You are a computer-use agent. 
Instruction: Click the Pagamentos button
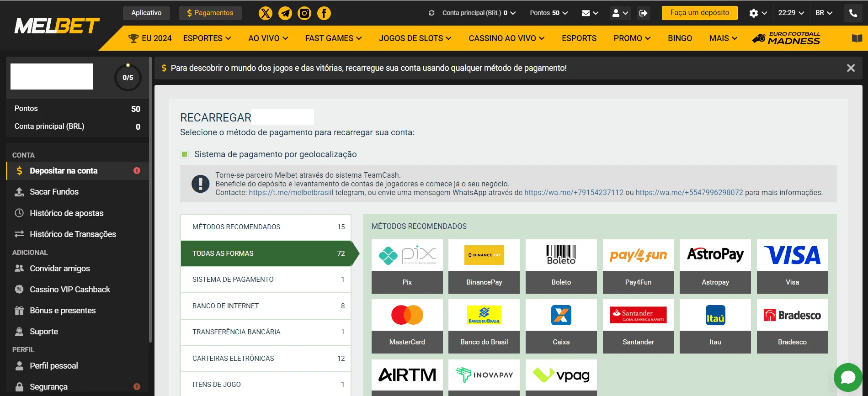pyautogui.click(x=210, y=13)
